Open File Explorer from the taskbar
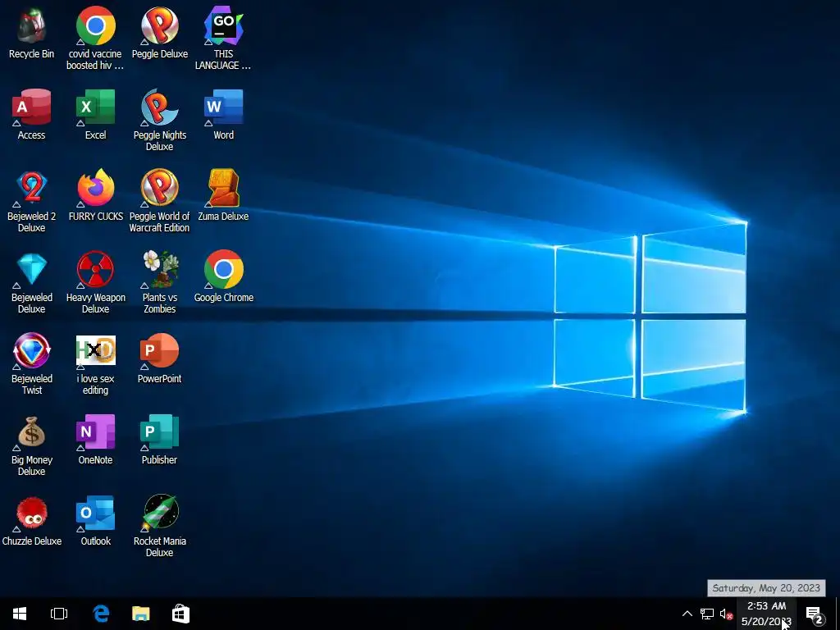This screenshot has height=630, width=840. [141, 614]
